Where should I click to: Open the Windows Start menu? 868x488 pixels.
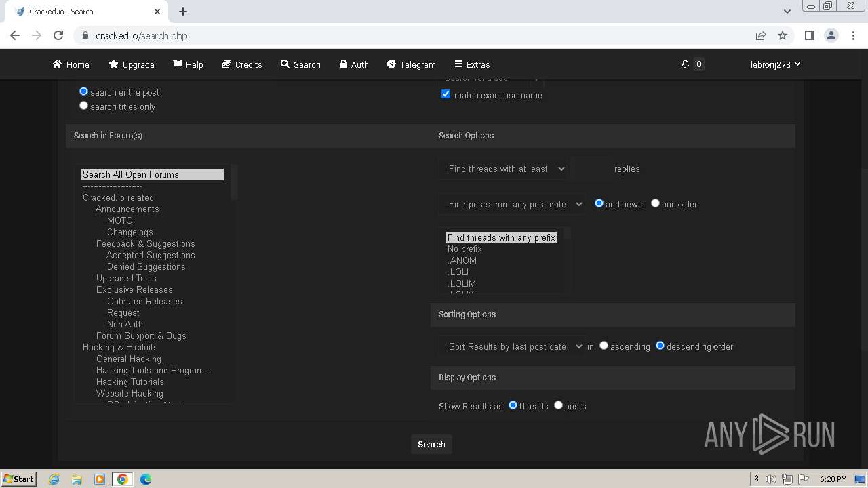[18, 479]
